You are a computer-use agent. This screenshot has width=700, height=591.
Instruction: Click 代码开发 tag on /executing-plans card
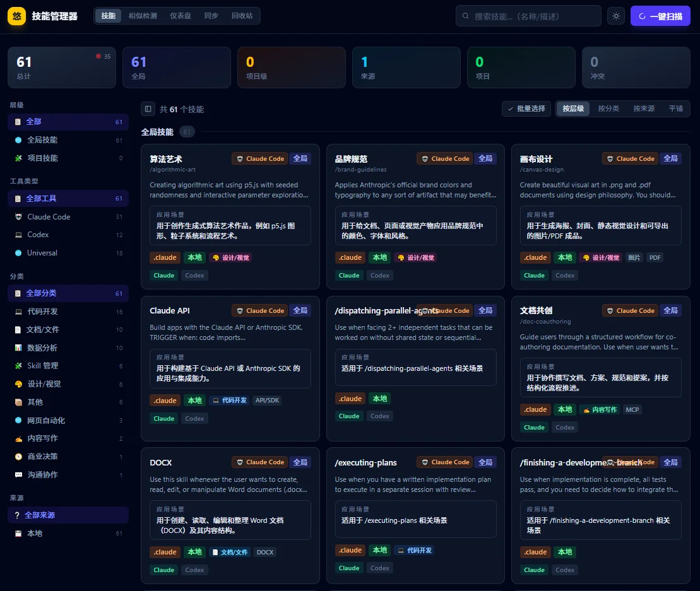(415, 551)
